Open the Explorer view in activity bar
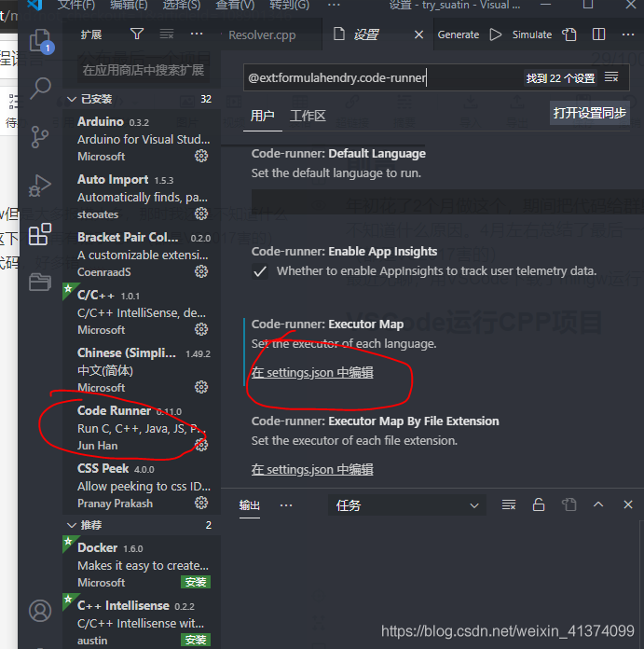Screen dimensions: 644x649 40,41
